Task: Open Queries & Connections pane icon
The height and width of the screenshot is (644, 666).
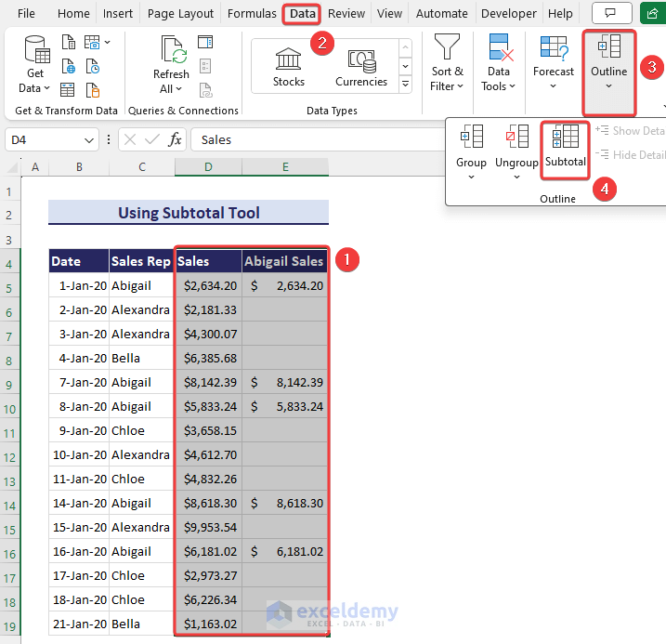Action: point(205,42)
